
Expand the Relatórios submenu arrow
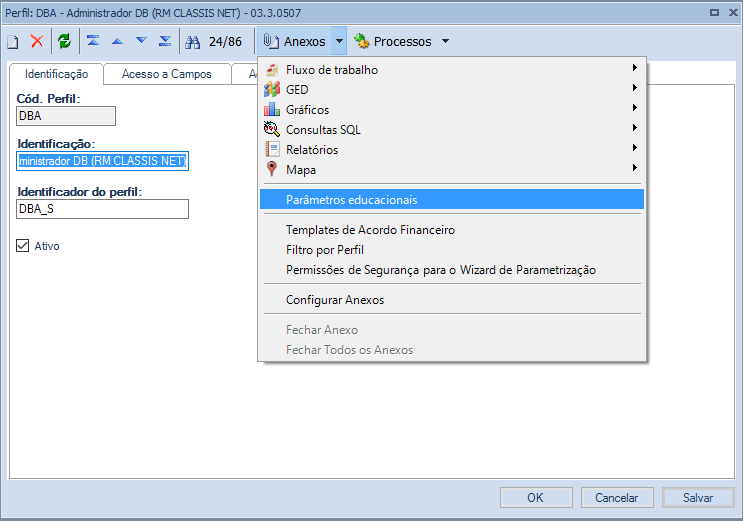[x=634, y=147]
